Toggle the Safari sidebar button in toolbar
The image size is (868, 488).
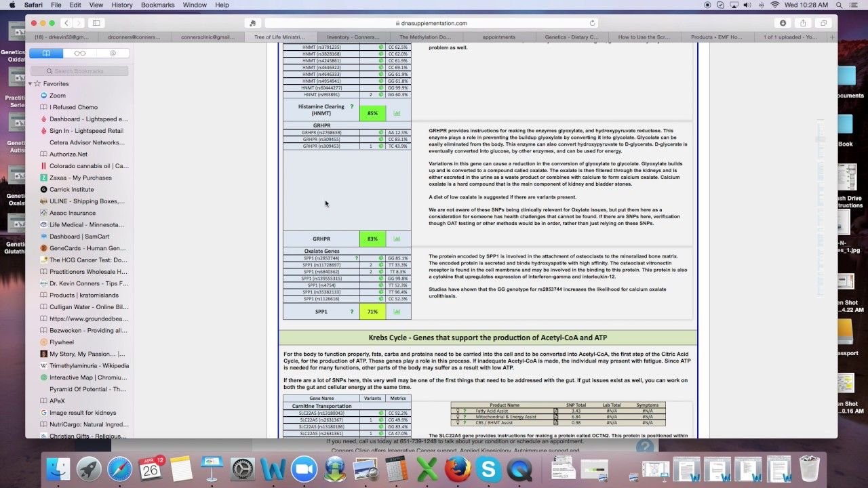pyautogui.click(x=96, y=23)
